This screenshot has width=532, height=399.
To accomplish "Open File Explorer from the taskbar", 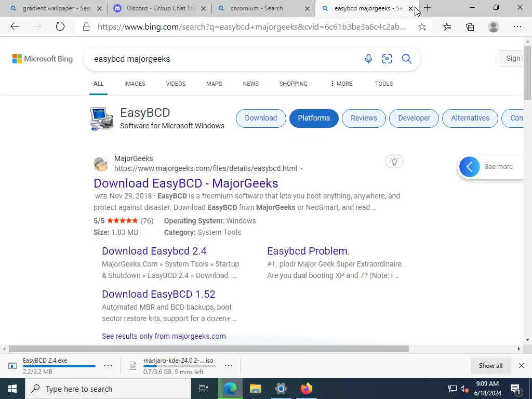I will pos(255,389).
